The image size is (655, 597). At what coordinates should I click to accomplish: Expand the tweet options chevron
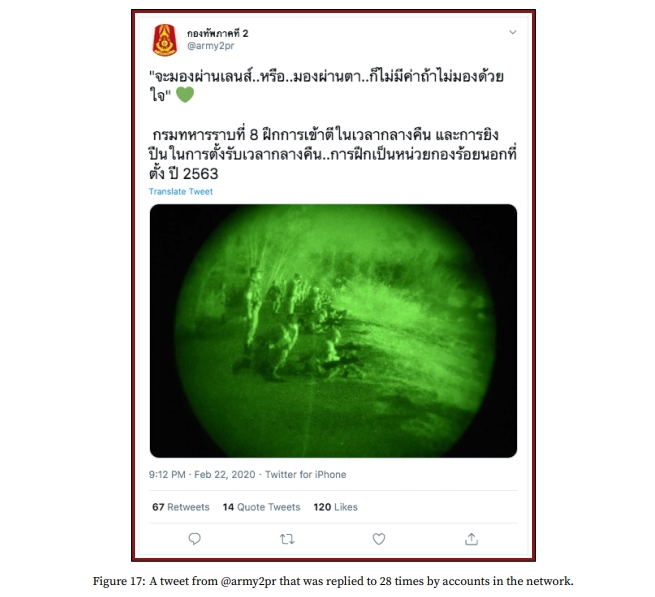(x=513, y=32)
